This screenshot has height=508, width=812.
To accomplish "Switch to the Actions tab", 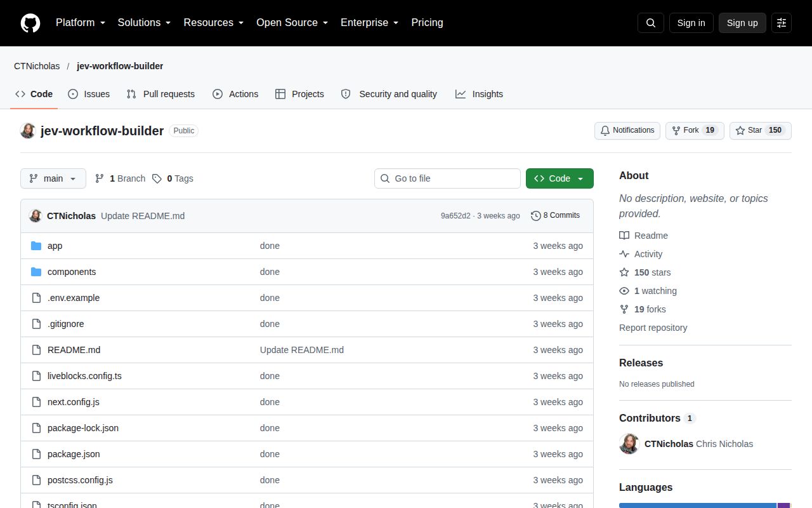I will point(235,94).
